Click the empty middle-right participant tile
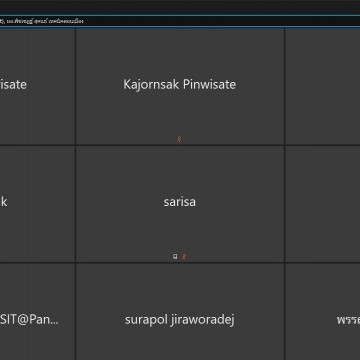 (323, 204)
